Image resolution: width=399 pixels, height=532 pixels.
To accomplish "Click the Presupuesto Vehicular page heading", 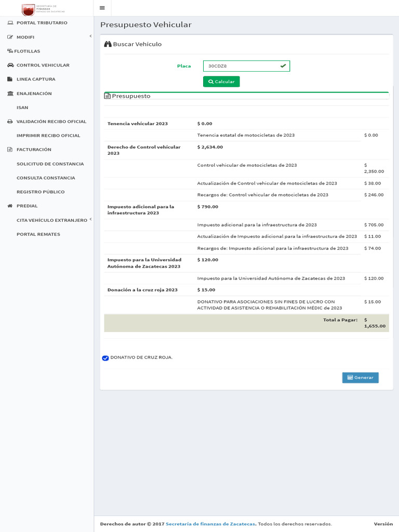I will click(x=146, y=24).
